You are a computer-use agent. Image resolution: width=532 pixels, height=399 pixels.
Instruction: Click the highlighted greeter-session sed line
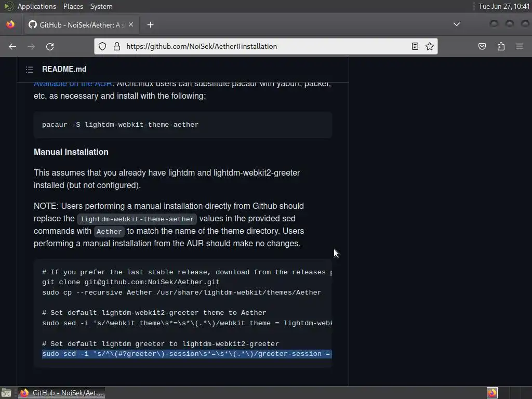tap(187, 354)
